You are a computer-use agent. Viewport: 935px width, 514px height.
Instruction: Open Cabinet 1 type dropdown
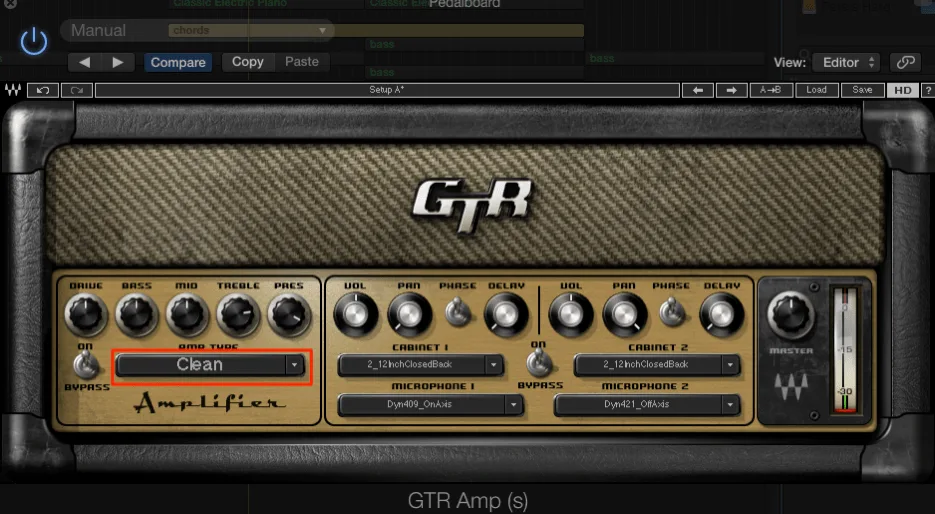point(420,365)
